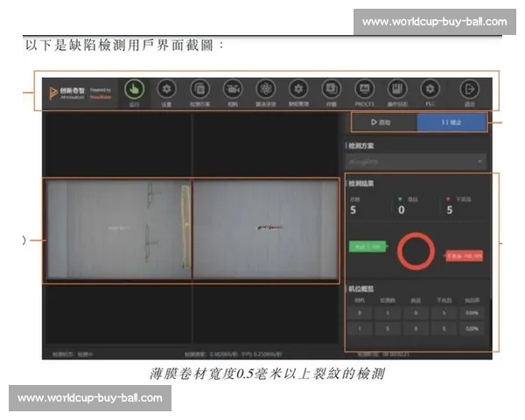Click the yellow-outlined defect on left image
The height and width of the screenshot is (420, 525).
click(x=185, y=227)
